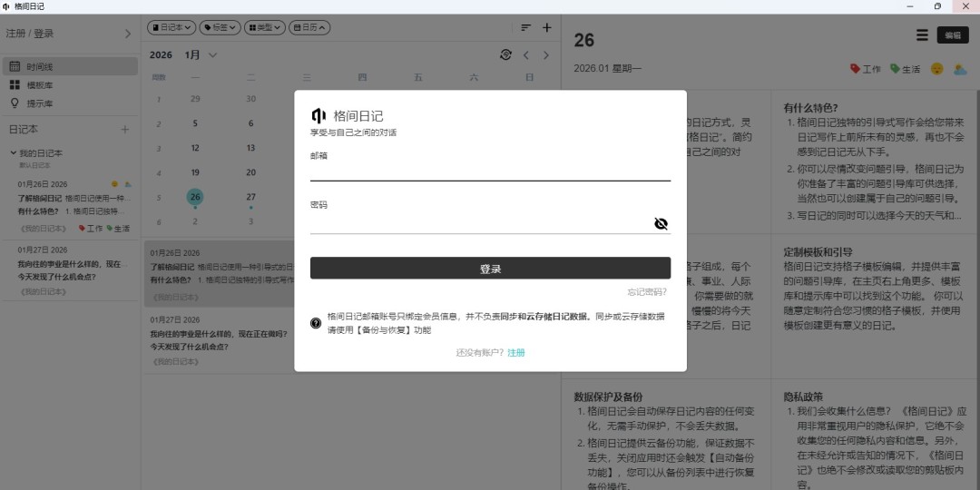The width and height of the screenshot is (980, 490).
Task: Select calendar day 19
Action: 196,172
